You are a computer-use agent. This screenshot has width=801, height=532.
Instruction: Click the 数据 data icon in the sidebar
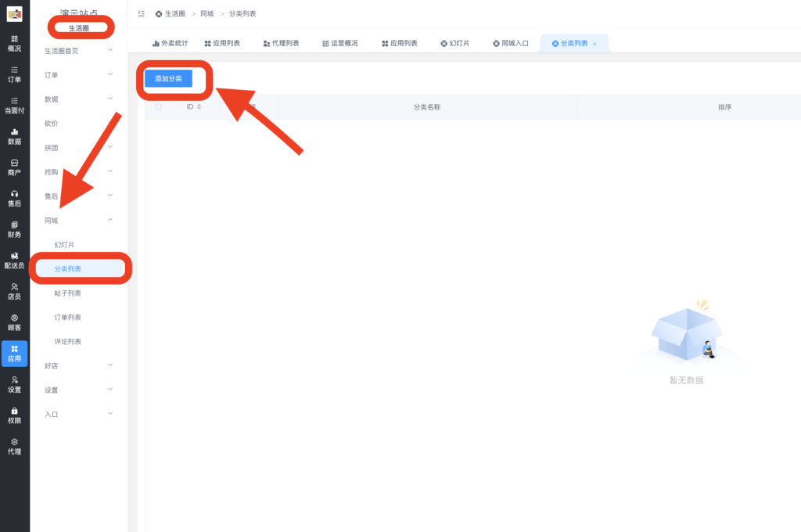pos(14,137)
